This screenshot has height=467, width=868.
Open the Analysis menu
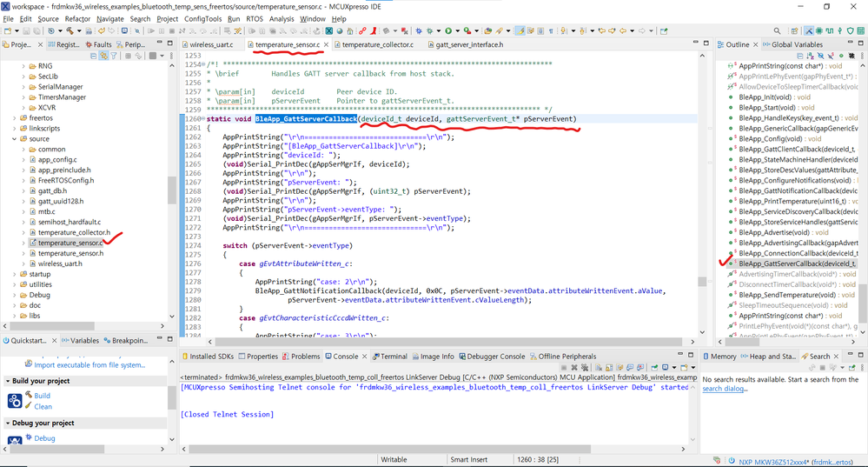pos(282,19)
